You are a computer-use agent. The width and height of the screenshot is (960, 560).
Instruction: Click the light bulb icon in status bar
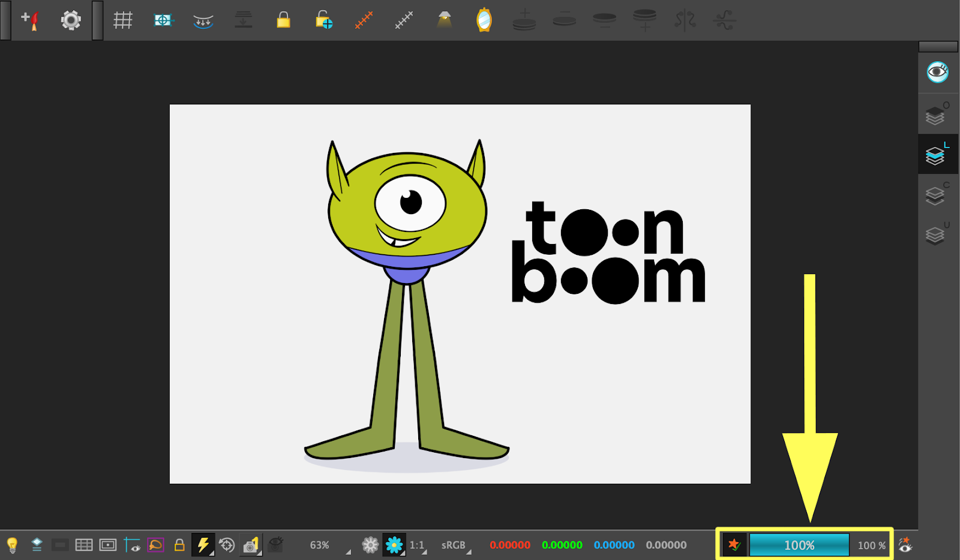pos(13,545)
